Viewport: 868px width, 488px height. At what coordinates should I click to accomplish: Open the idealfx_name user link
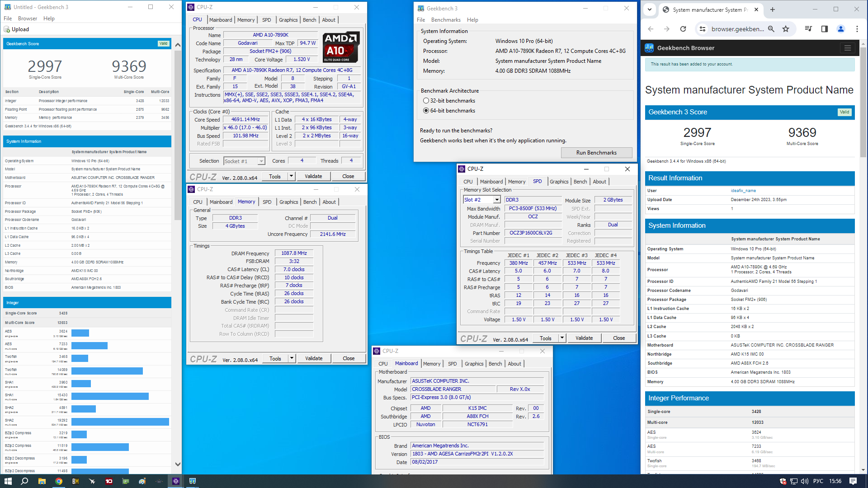pyautogui.click(x=743, y=191)
